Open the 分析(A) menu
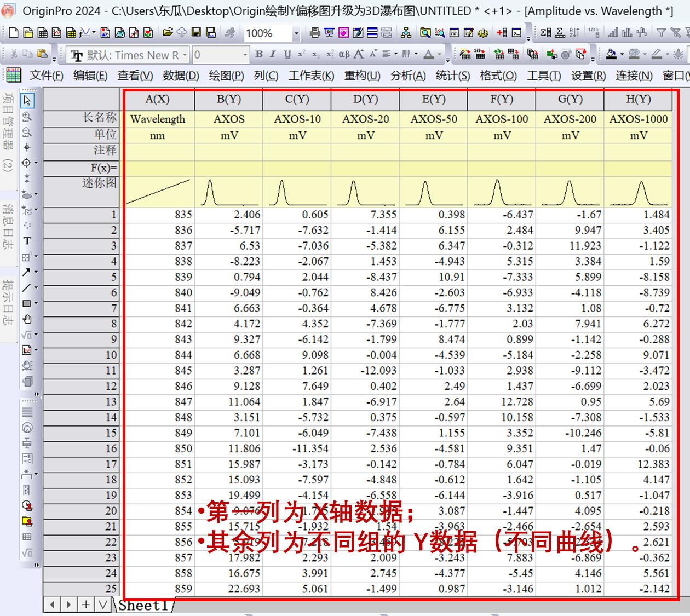Image resolution: width=690 pixels, height=616 pixels. [408, 76]
